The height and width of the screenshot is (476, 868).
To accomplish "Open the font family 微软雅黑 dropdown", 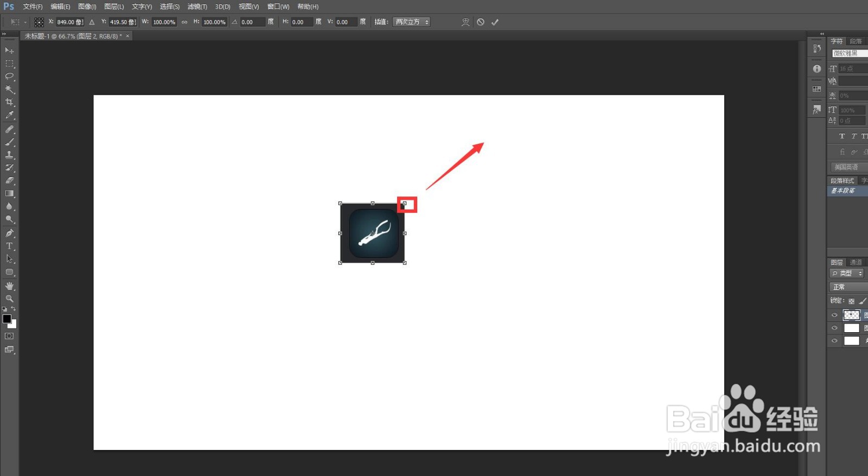I will [850, 53].
